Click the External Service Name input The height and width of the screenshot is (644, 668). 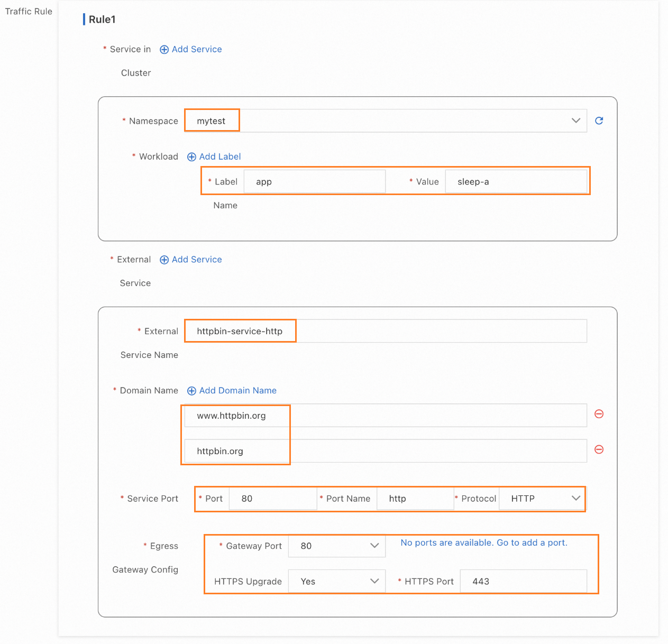pos(386,331)
